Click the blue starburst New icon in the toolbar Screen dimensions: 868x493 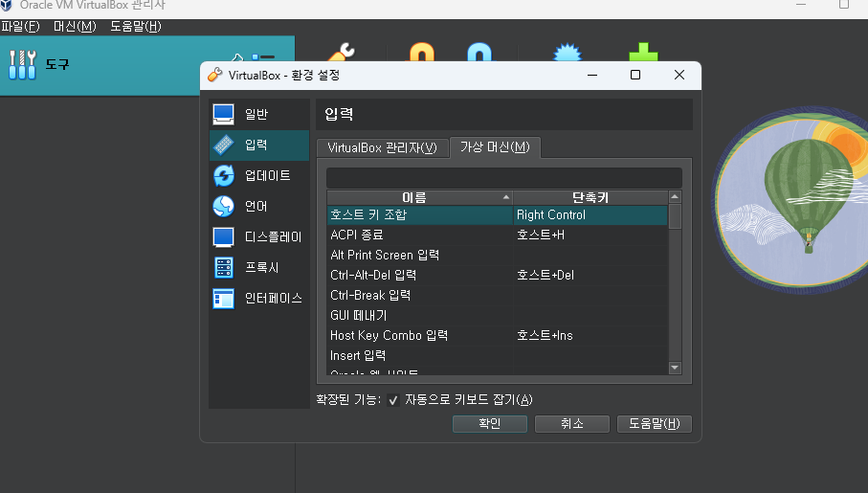[x=568, y=52]
